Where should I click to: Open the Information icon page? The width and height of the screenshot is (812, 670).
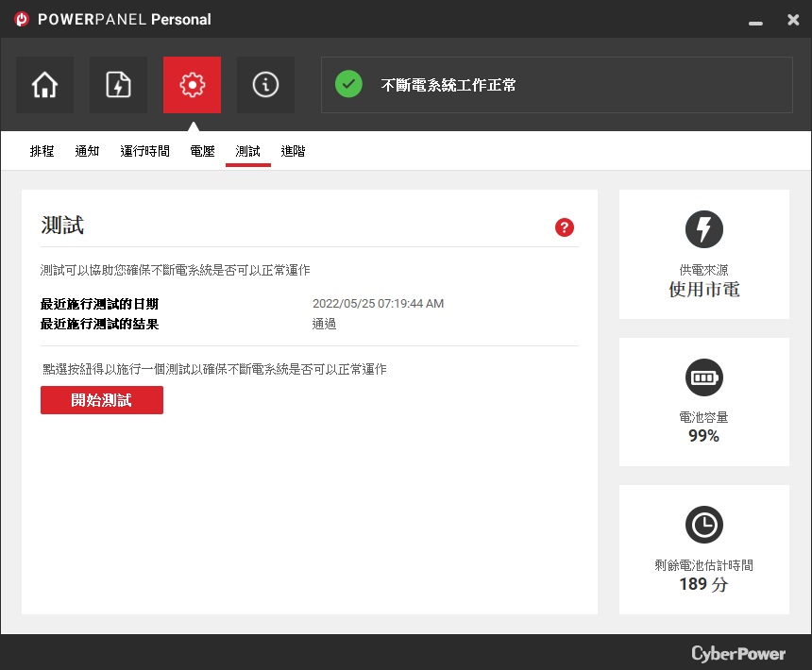265,85
